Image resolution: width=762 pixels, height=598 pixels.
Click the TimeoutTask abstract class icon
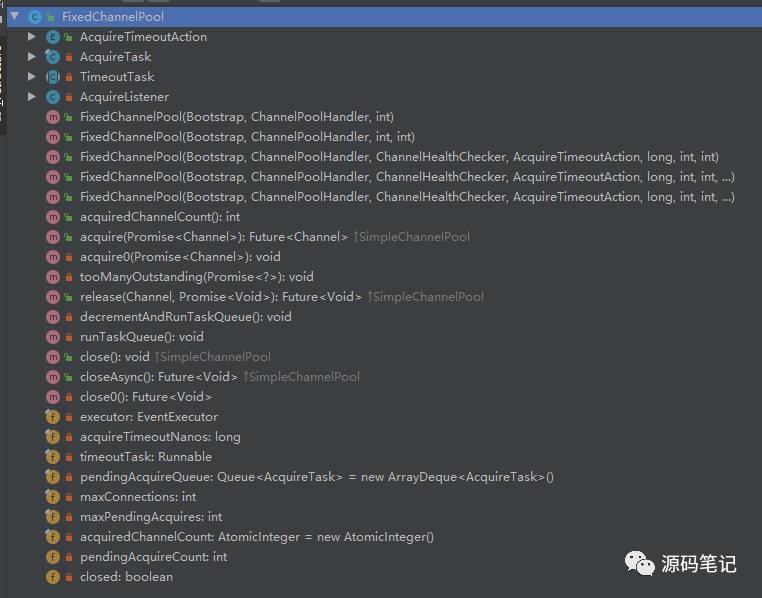coord(53,77)
